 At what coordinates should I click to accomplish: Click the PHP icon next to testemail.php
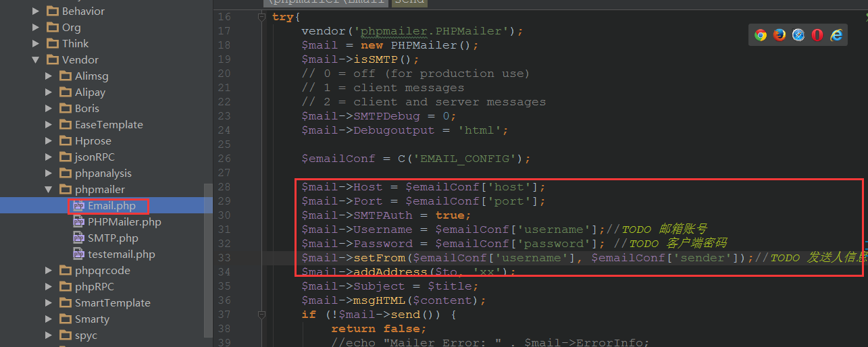(78, 255)
